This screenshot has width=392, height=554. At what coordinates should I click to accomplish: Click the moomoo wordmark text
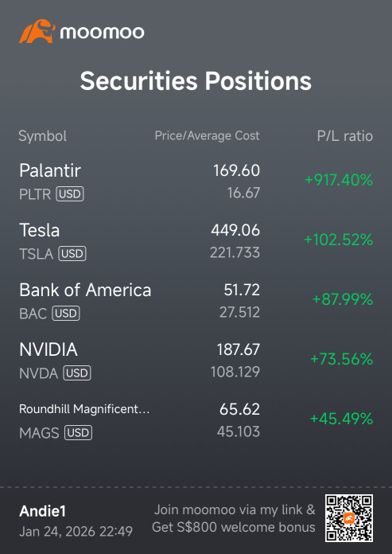pos(103,33)
